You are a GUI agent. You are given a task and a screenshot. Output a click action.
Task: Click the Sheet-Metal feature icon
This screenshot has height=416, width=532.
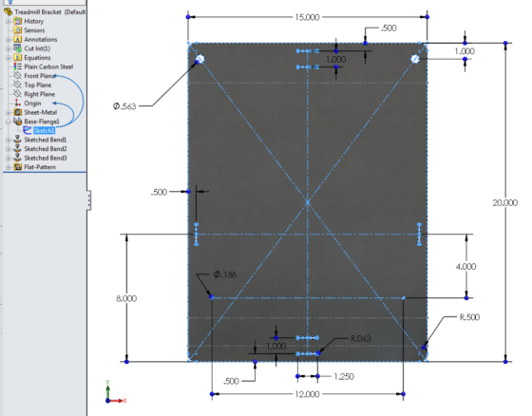coord(18,112)
